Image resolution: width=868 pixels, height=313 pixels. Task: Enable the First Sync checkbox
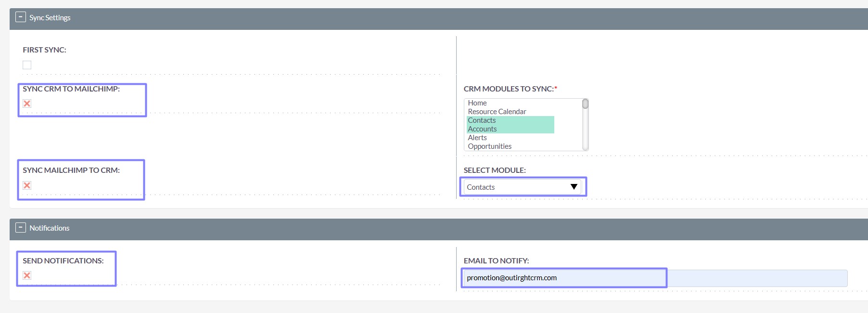pyautogui.click(x=27, y=65)
